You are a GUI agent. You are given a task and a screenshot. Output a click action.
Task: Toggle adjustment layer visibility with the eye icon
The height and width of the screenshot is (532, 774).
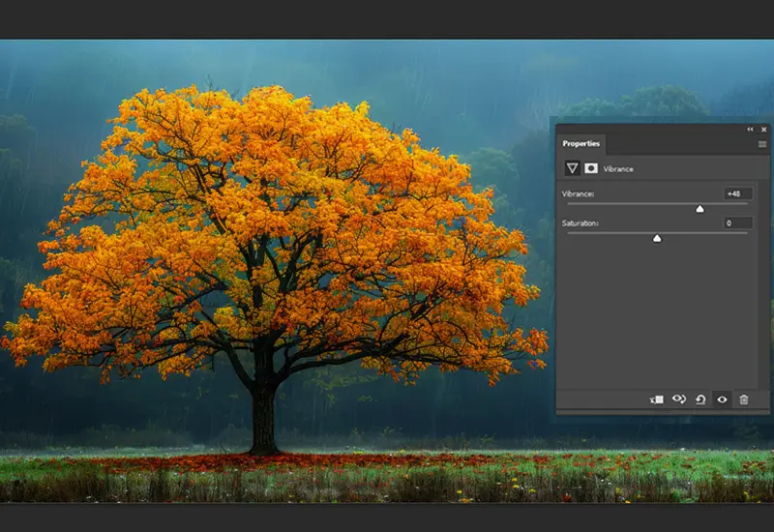(722, 399)
